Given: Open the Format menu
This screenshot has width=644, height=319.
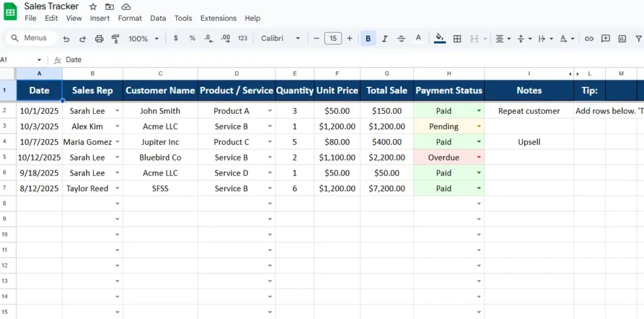Looking at the screenshot, I should click(130, 18).
